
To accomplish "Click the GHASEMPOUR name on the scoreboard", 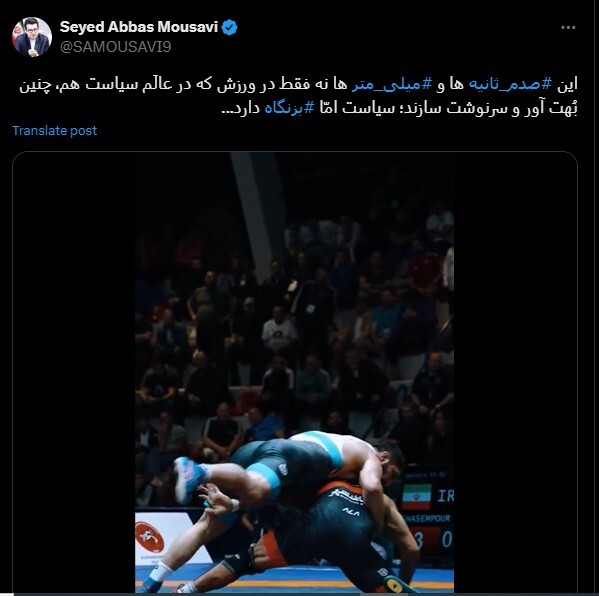I will [428, 518].
